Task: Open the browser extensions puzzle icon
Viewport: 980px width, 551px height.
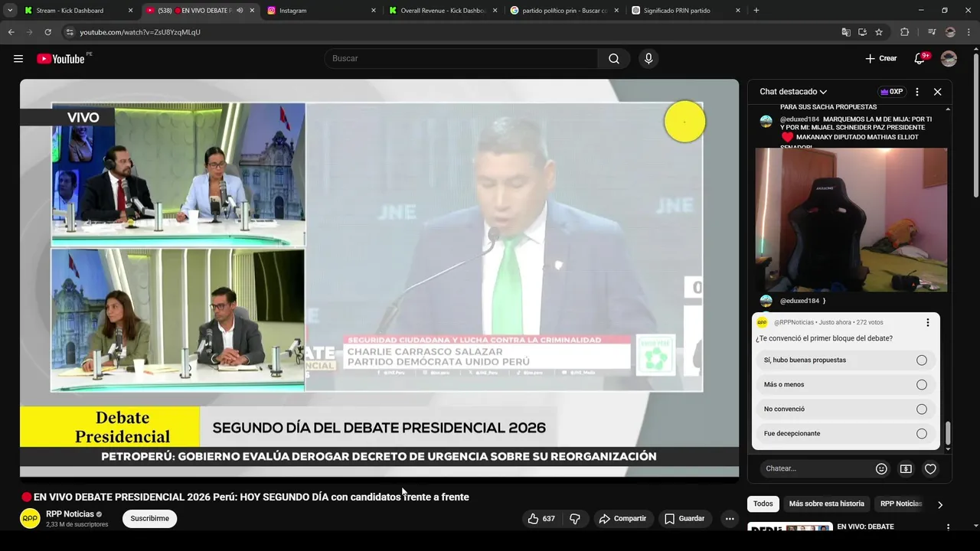Action: point(904,32)
